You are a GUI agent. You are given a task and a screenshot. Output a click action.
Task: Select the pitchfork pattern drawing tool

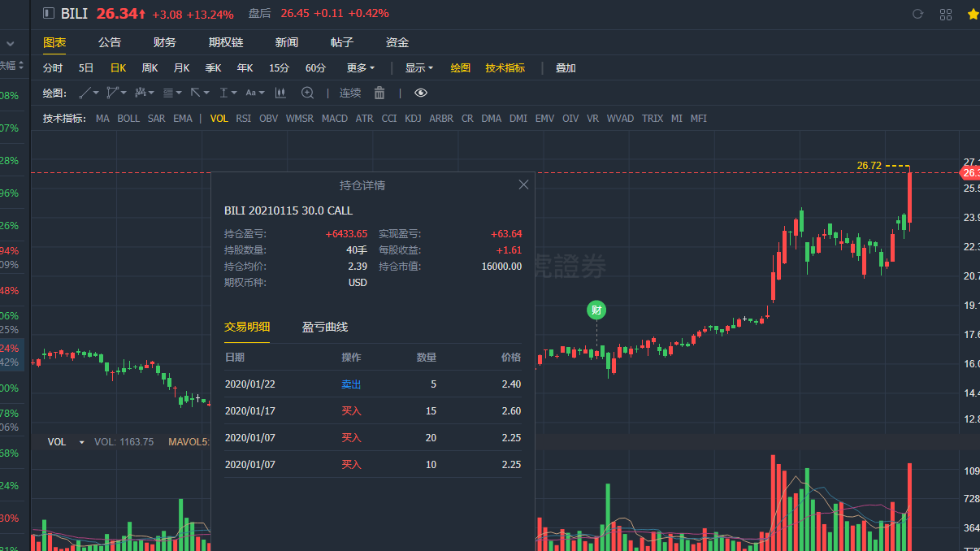[x=140, y=93]
